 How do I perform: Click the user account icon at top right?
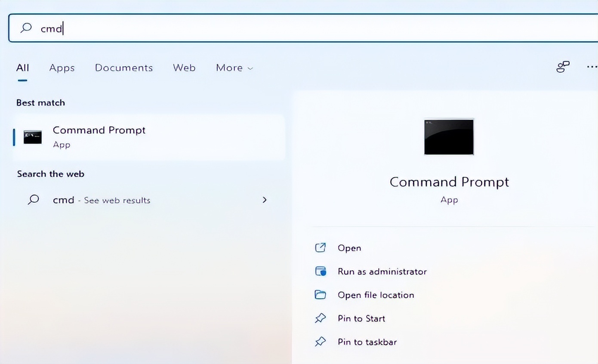[563, 67]
